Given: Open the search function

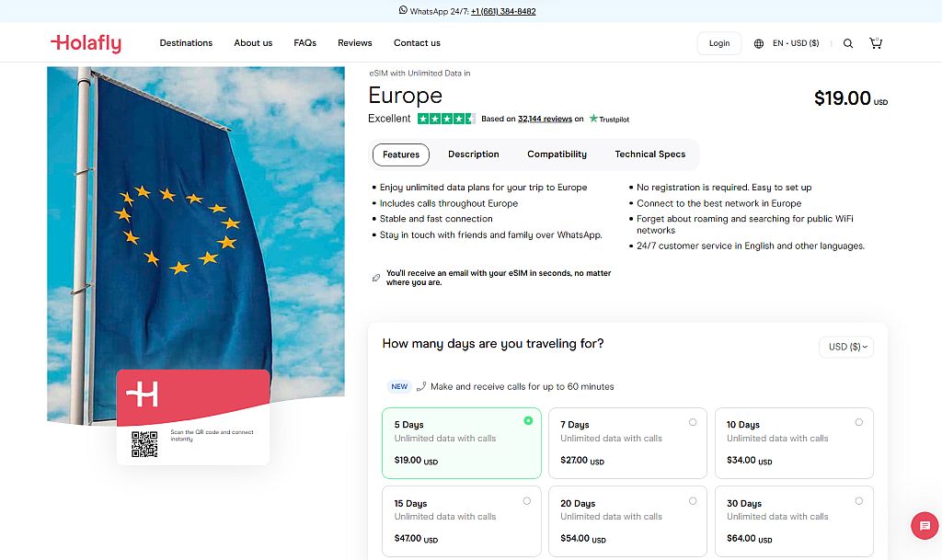Looking at the screenshot, I should click(x=847, y=42).
